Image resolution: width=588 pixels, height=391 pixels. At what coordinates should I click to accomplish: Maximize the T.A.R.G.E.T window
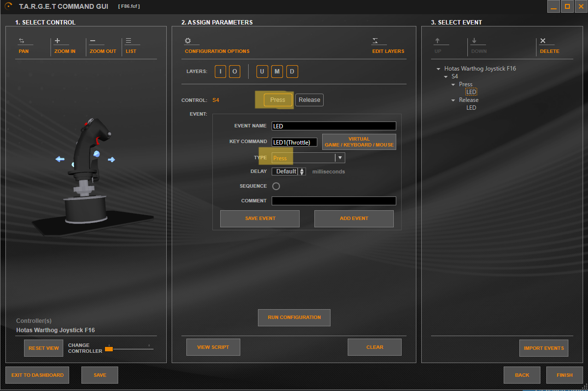tap(567, 6)
